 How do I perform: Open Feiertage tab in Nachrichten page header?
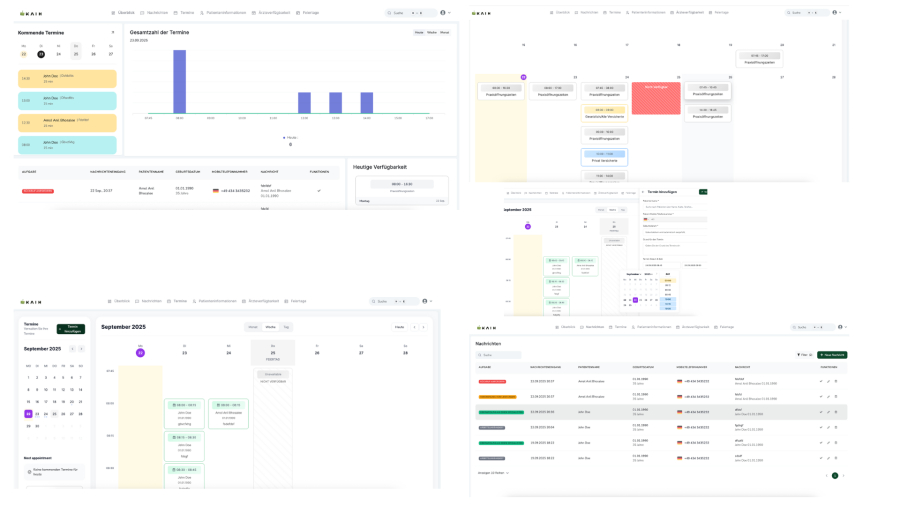coord(725,327)
